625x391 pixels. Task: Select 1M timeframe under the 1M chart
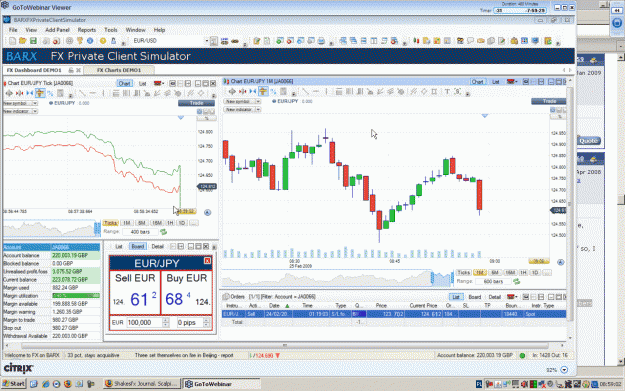pos(480,273)
